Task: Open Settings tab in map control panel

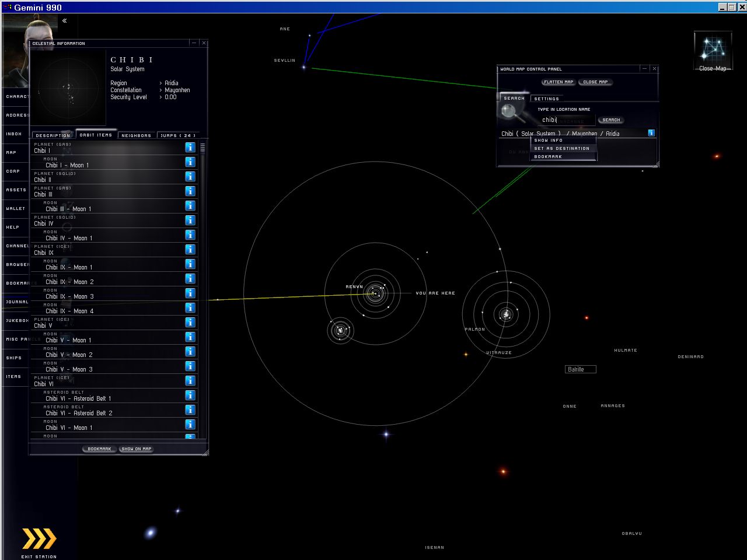Action: (547, 99)
